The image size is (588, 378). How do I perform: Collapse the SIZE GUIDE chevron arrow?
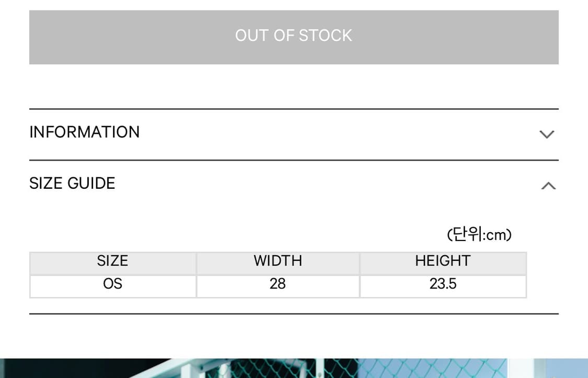(548, 186)
